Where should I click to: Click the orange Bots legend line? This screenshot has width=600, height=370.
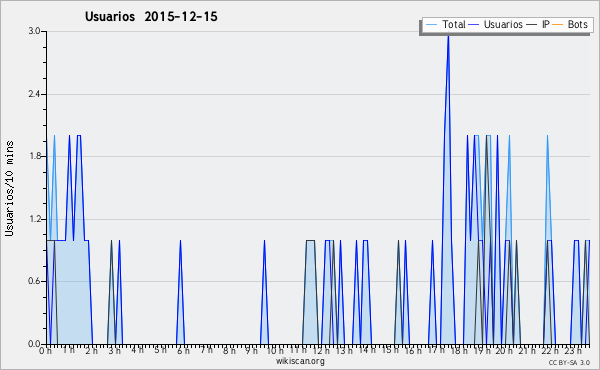[x=558, y=25]
